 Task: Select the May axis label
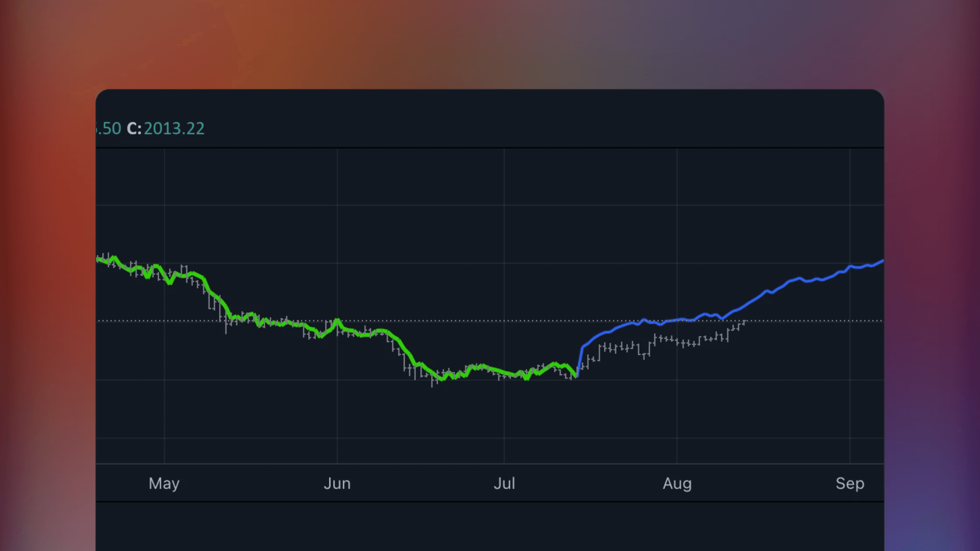(x=164, y=483)
